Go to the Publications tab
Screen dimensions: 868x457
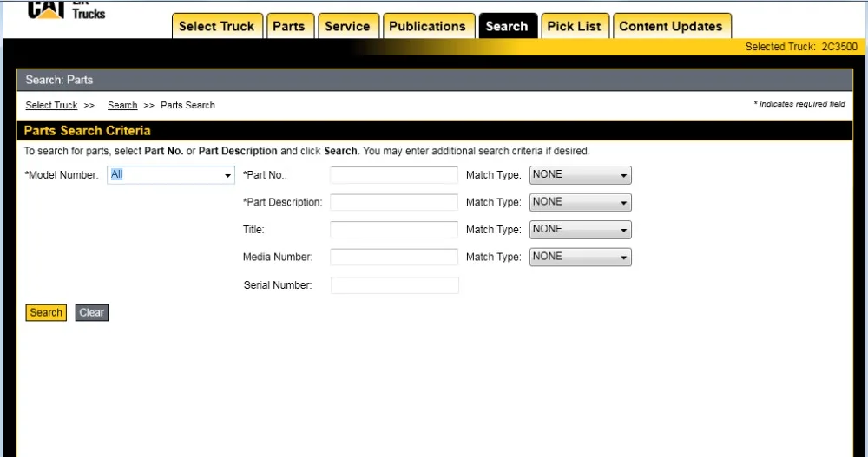click(x=427, y=26)
